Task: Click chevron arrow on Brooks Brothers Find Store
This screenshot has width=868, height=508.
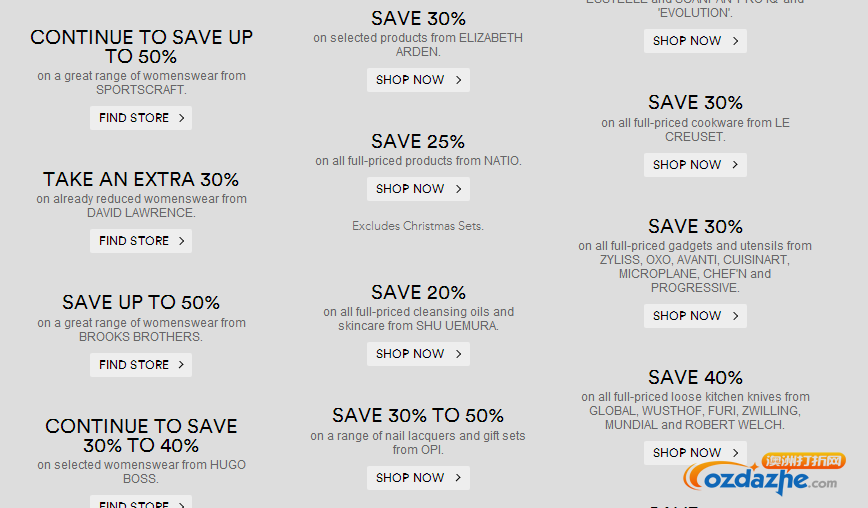Action: tap(181, 365)
